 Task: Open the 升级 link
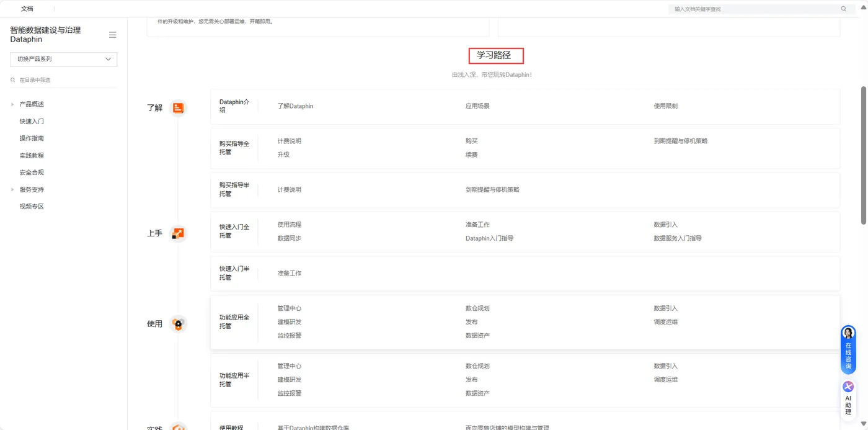point(283,155)
